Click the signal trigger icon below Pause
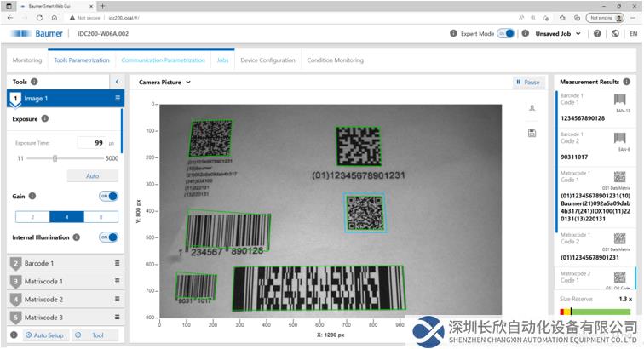The image size is (644, 349). point(532,108)
